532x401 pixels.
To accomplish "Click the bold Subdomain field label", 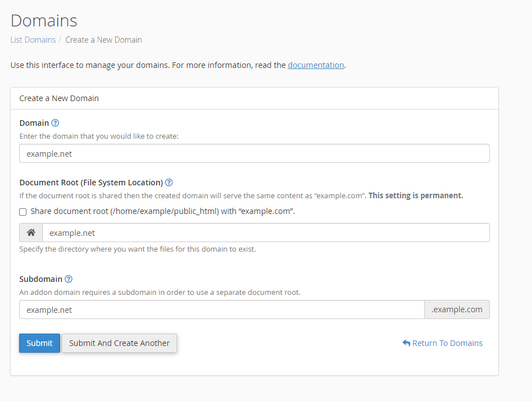I will click(x=40, y=279).
